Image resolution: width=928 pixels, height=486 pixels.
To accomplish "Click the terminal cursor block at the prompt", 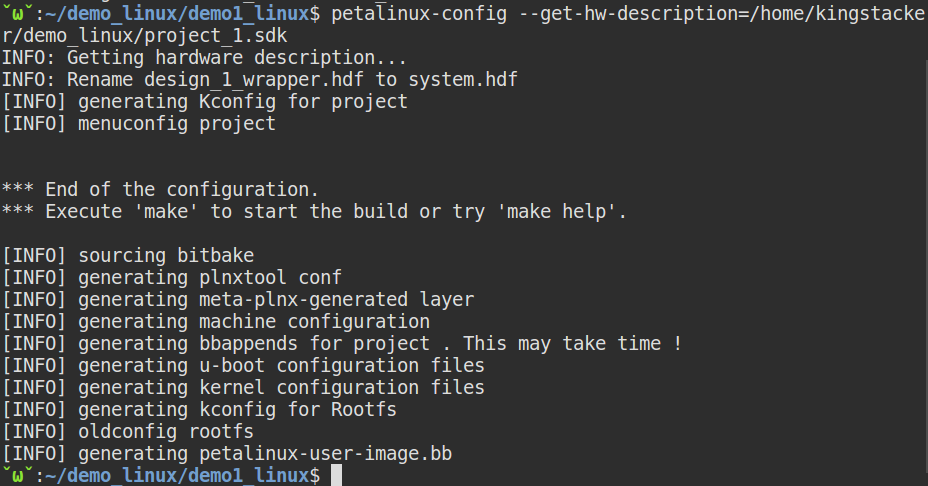I will tap(336, 475).
